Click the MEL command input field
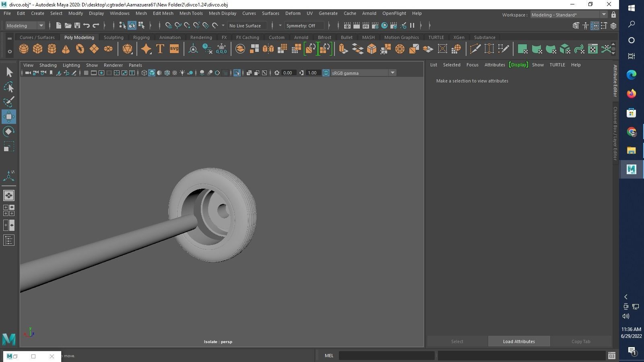The image size is (644, 362). pos(386,356)
